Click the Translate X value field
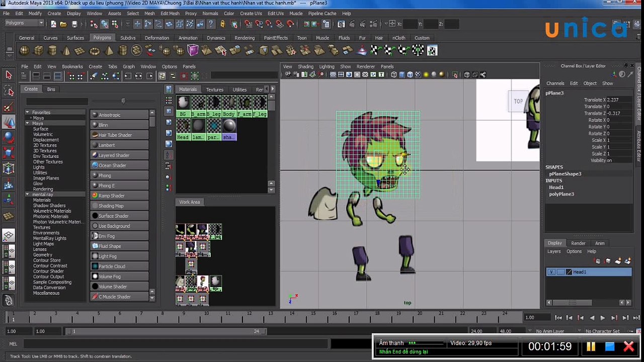Viewport: 644px width, 362px height. (x=619, y=100)
